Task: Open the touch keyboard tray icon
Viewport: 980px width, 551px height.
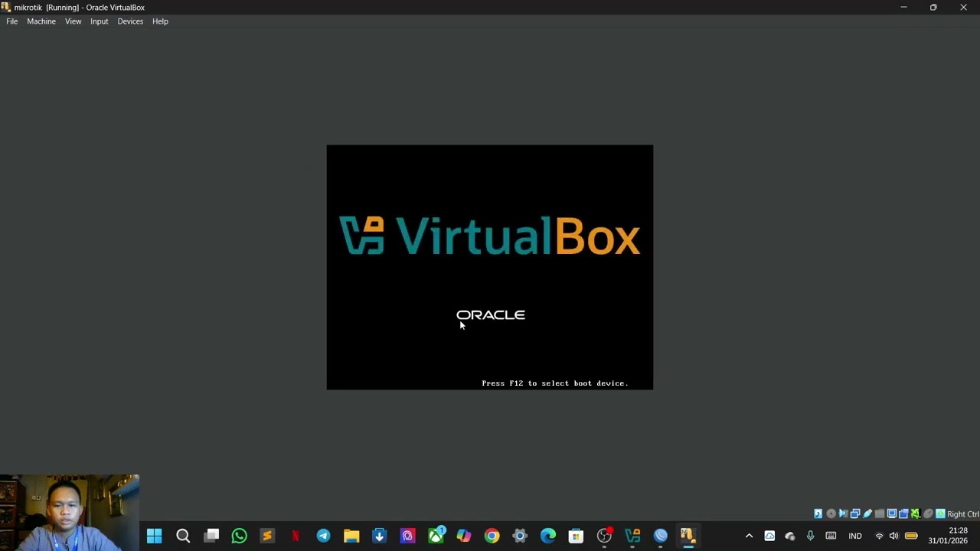Action: [x=831, y=536]
